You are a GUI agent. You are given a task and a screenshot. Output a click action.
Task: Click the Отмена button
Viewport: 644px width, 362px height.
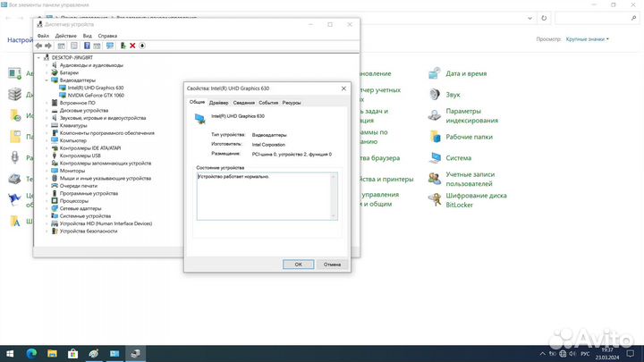[x=332, y=264]
